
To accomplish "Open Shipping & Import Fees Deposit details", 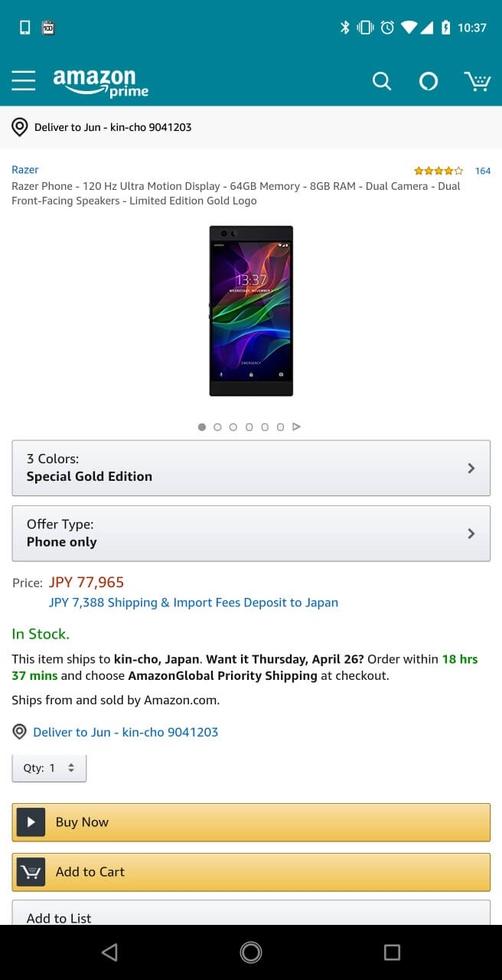I will 194,603.
